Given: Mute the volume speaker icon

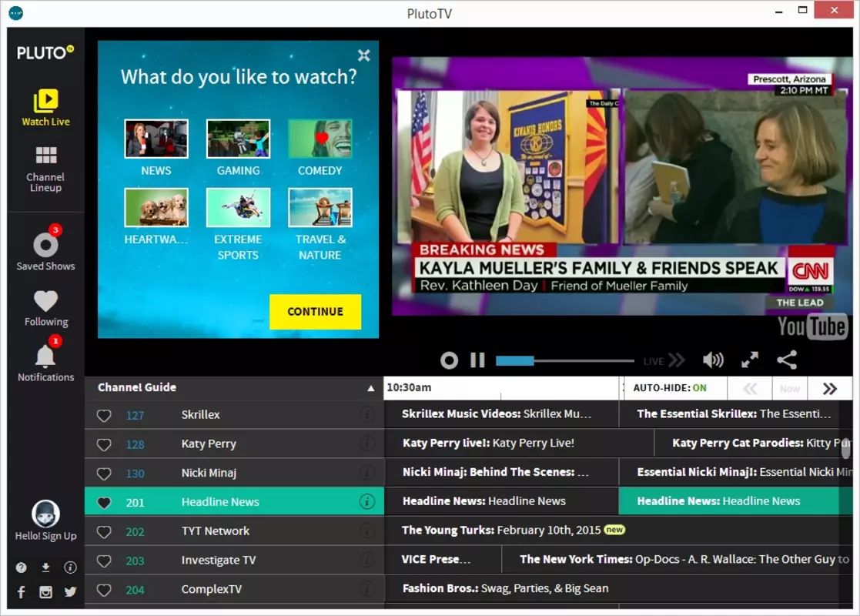Looking at the screenshot, I should pyautogui.click(x=713, y=360).
